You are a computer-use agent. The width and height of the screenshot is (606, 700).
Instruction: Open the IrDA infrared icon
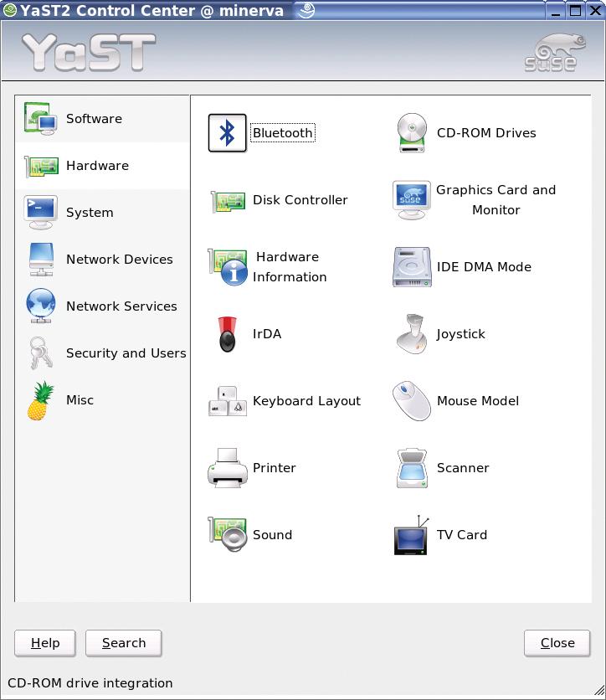(227, 334)
